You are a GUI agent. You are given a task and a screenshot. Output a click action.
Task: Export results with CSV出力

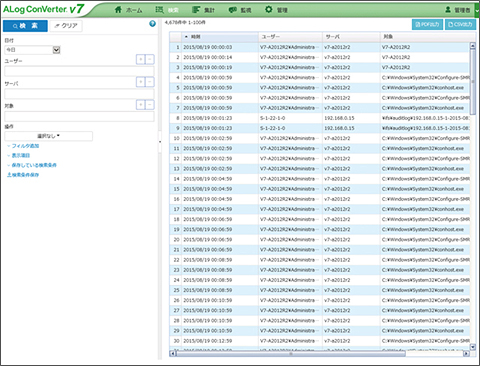tap(460, 25)
